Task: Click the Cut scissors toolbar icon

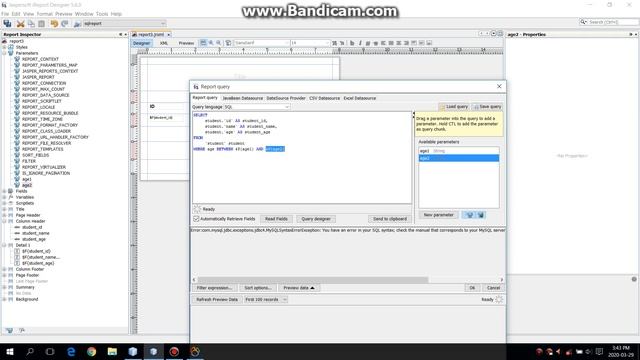Action: 20,24
